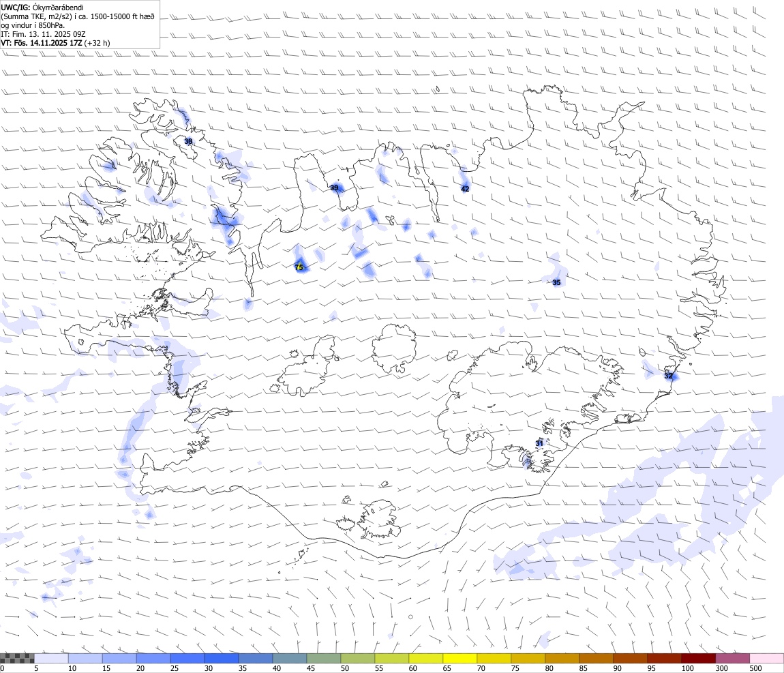
Task: Click the map value label 42
Action: coord(465,189)
